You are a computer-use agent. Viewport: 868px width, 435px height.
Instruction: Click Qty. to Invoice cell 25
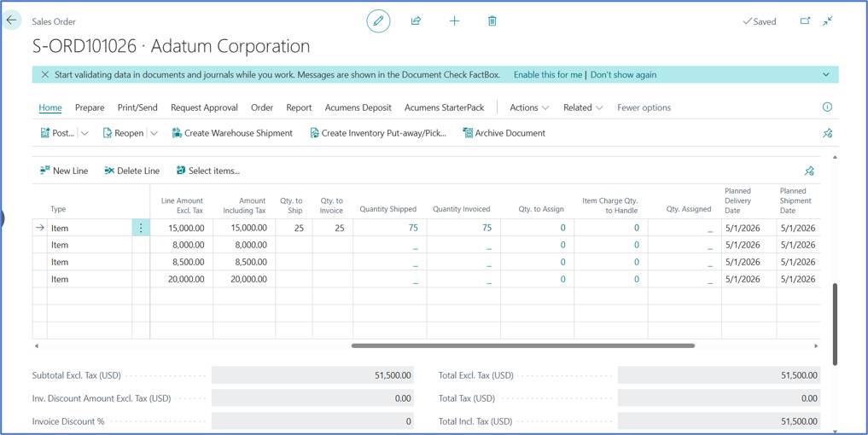point(333,228)
